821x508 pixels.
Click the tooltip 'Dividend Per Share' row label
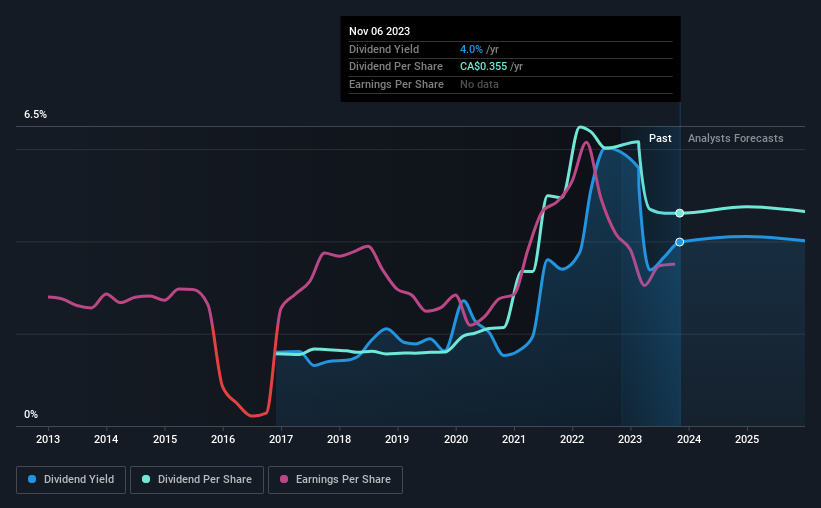pyautogui.click(x=396, y=67)
